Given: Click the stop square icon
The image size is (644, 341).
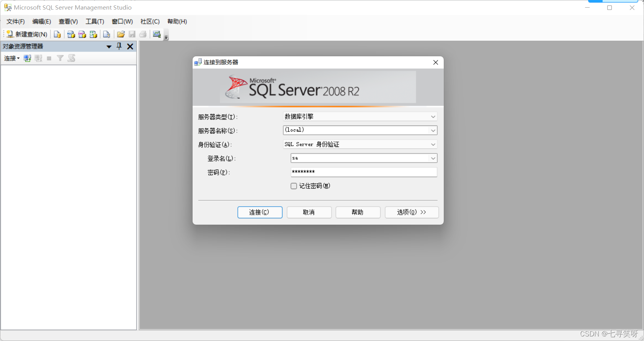Looking at the screenshot, I should pyautogui.click(x=49, y=58).
